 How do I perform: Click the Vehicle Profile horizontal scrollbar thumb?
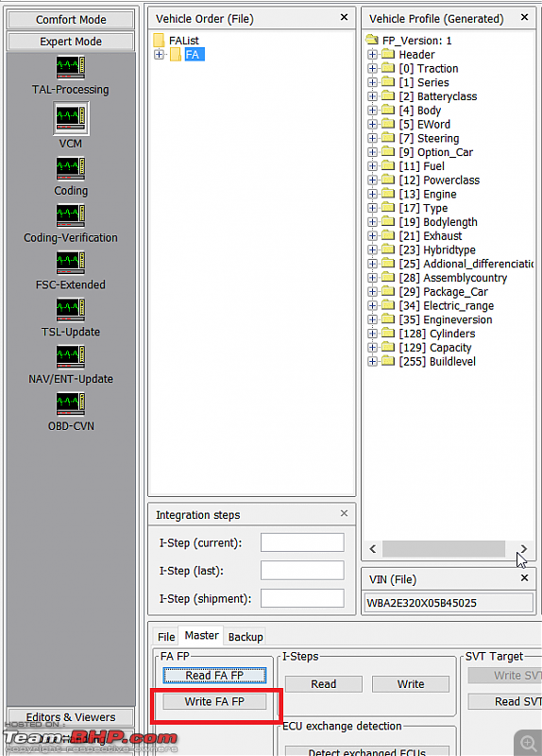tap(443, 549)
